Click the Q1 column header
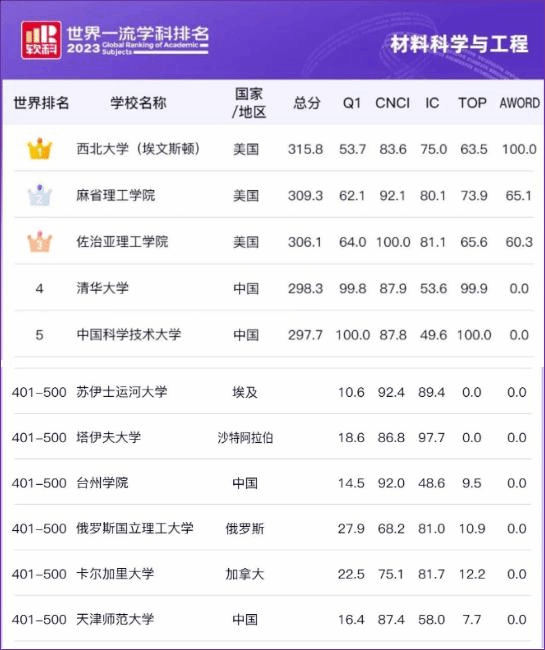 click(x=351, y=103)
